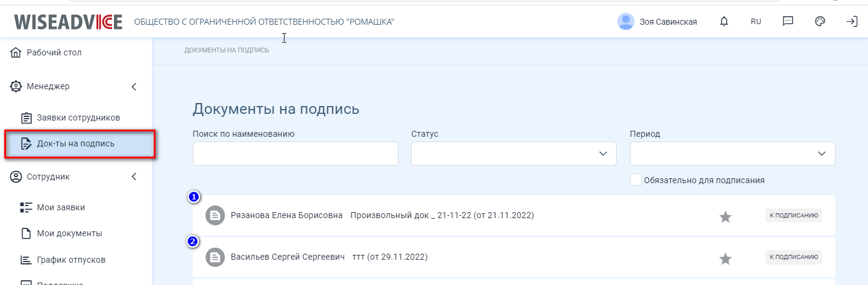Click the notifications bell icon
The height and width of the screenshot is (285, 868).
724,22
